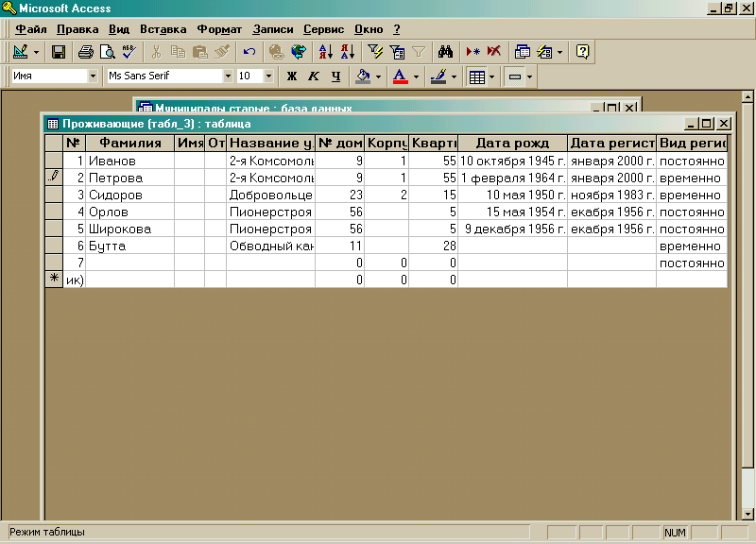
Task: Select the Дата рожд column header
Action: pyautogui.click(x=512, y=144)
